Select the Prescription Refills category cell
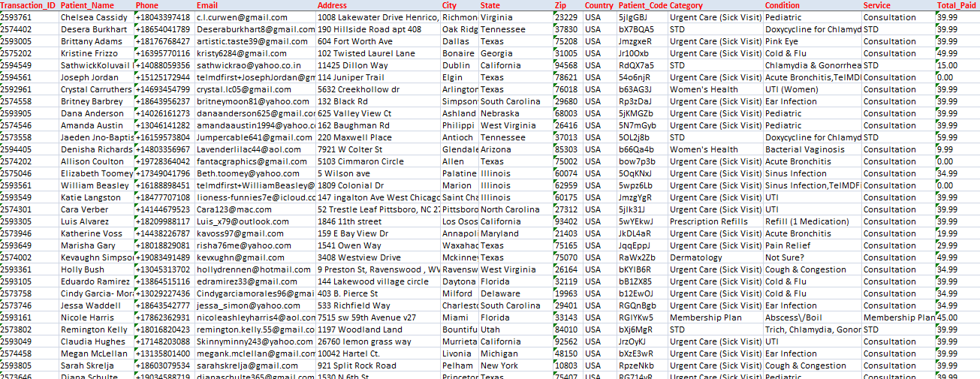Screen dimensions: 980x379 pyautogui.click(x=715, y=221)
